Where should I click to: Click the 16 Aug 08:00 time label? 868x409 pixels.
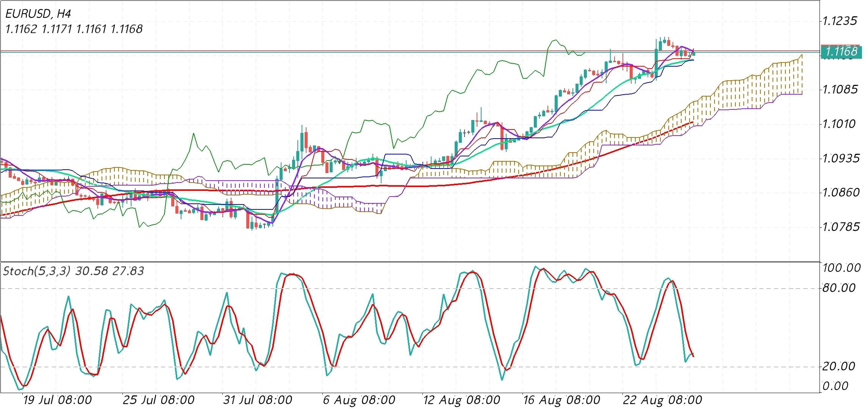pyautogui.click(x=561, y=400)
